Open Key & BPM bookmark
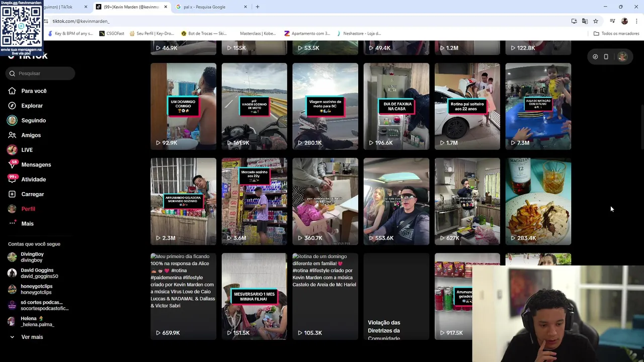The height and width of the screenshot is (362, 644). (x=70, y=34)
